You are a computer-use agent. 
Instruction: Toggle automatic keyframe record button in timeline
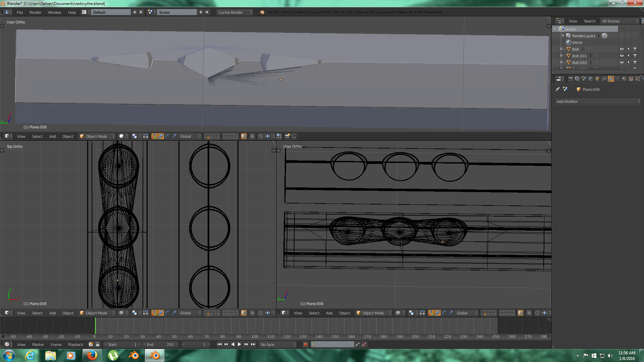[305, 344]
